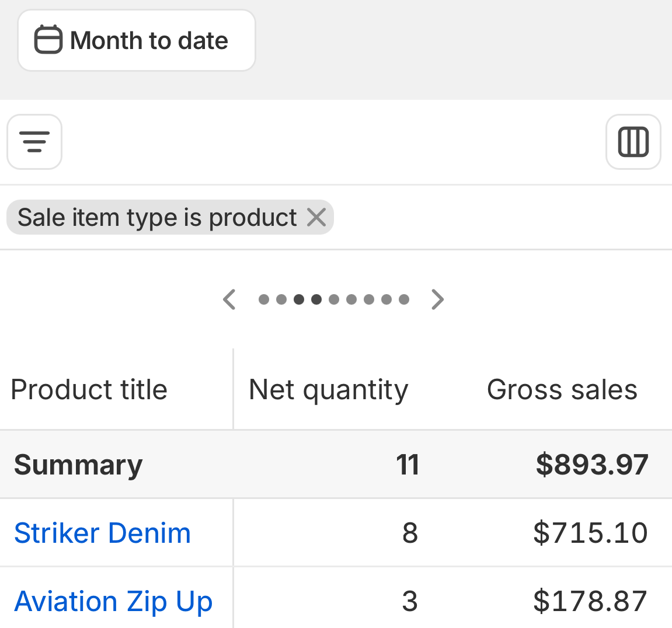This screenshot has width=672, height=628.
Task: Click the right chevron to show next columns
Action: point(437,299)
